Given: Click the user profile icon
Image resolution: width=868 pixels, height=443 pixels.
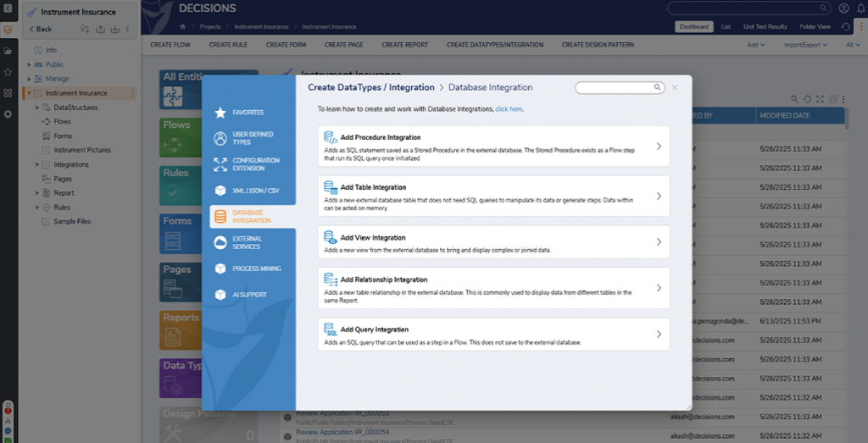Looking at the screenshot, I should click(843, 8).
